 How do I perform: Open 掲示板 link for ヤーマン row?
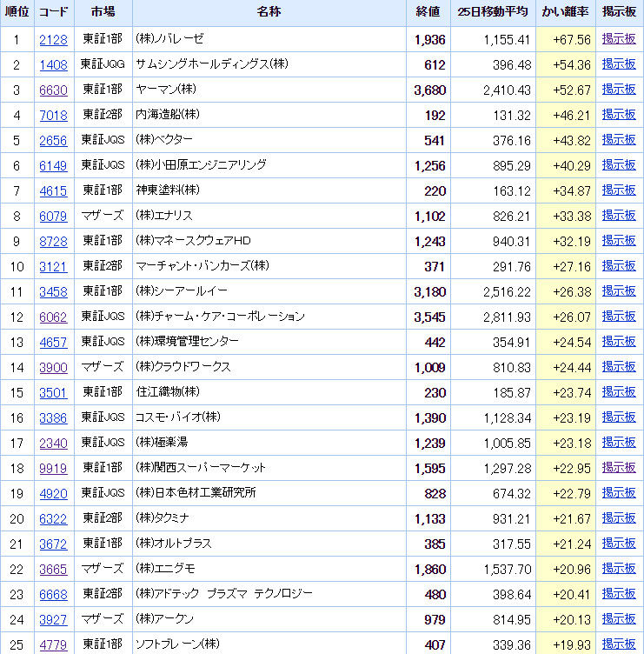coord(619,90)
